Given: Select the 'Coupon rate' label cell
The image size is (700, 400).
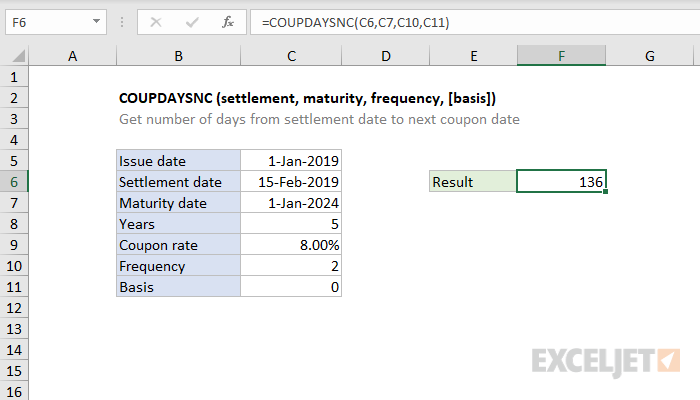Looking at the screenshot, I should tap(178, 245).
